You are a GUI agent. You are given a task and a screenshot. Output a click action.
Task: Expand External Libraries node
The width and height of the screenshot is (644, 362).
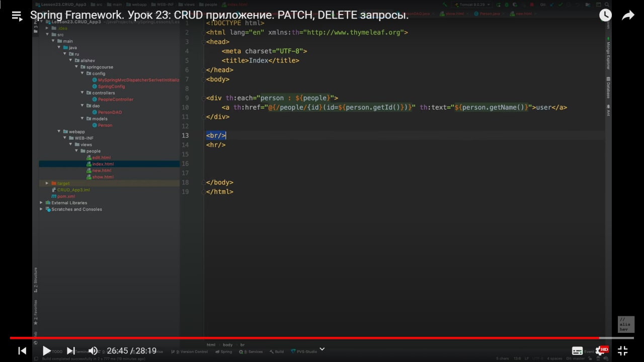pos(41,203)
